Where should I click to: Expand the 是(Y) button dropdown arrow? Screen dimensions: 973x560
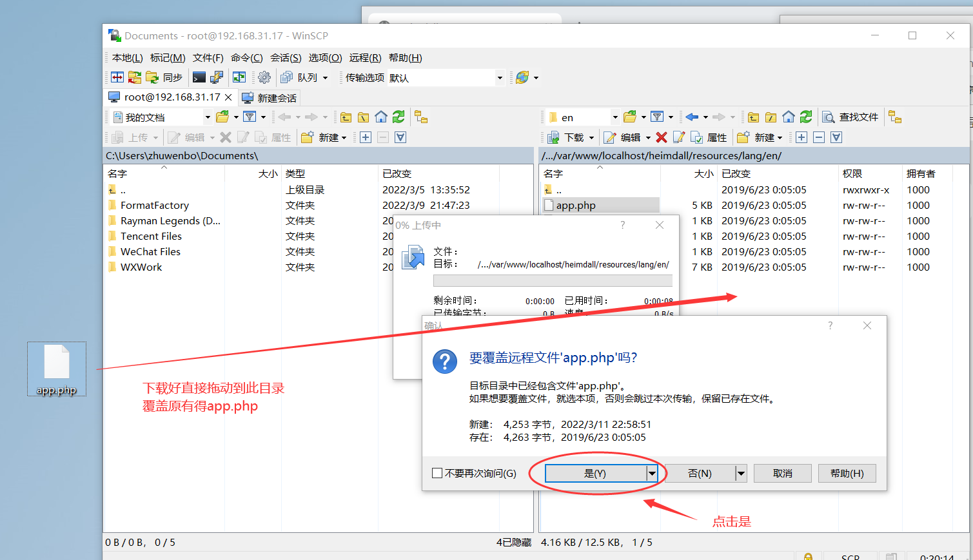click(653, 473)
